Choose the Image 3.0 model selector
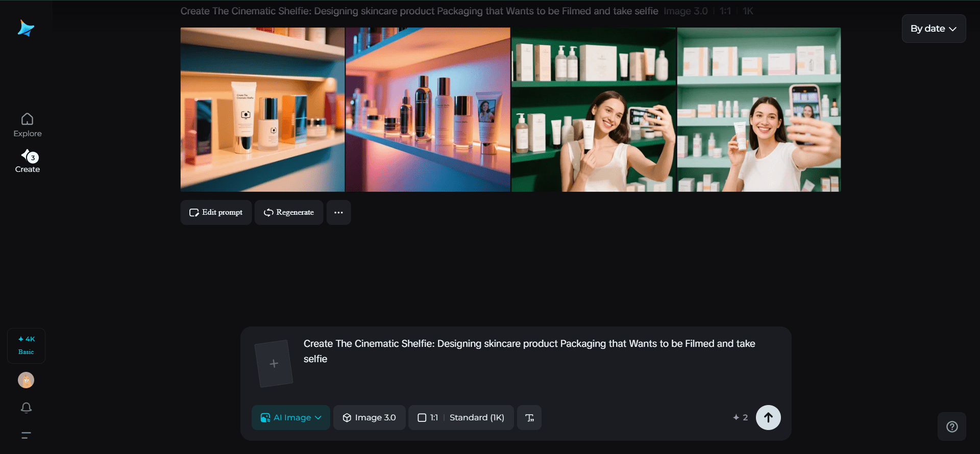The height and width of the screenshot is (454, 980). [369, 417]
